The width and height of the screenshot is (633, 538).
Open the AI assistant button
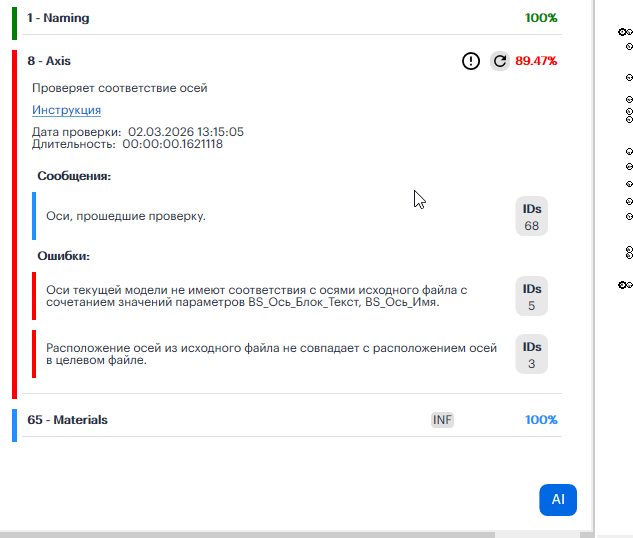click(558, 499)
